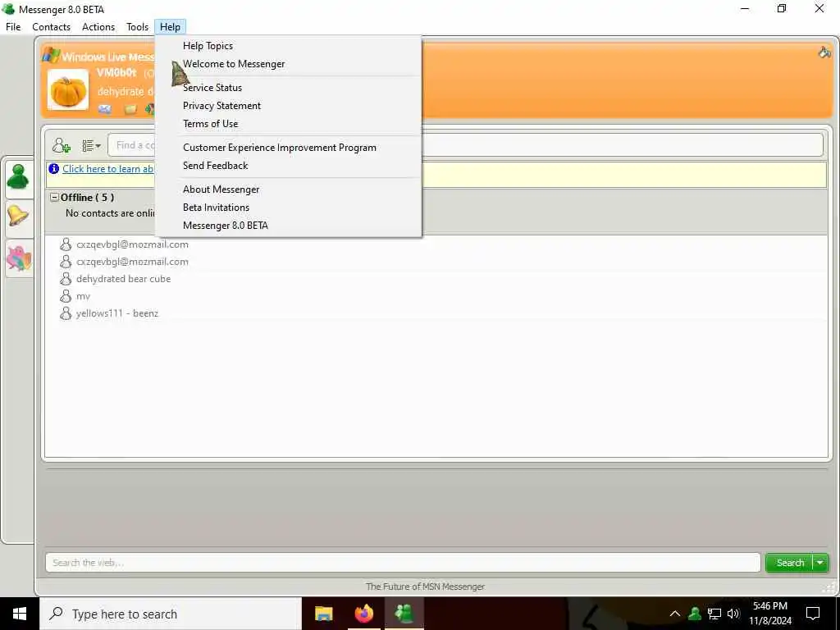Open the Privacy Statement entry
This screenshot has height=630, width=840.
221,106
